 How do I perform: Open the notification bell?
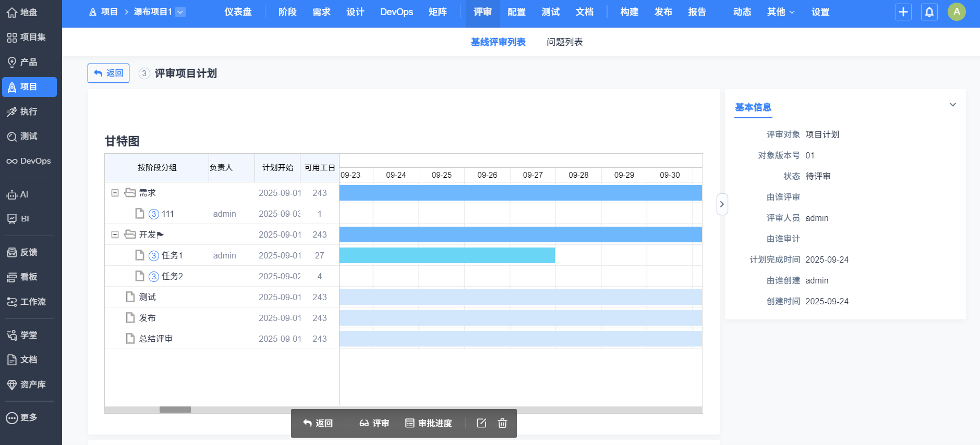tap(929, 12)
